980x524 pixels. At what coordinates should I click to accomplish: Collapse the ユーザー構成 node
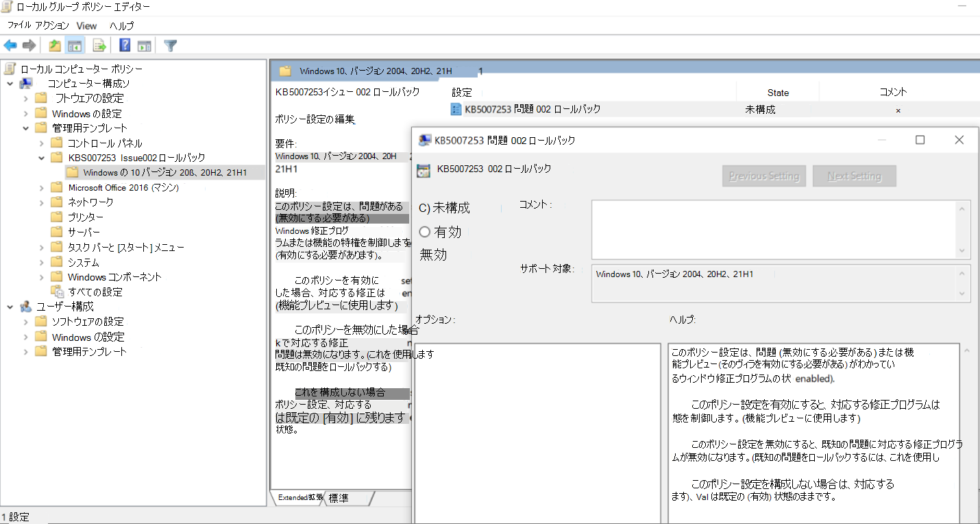[x=10, y=306]
